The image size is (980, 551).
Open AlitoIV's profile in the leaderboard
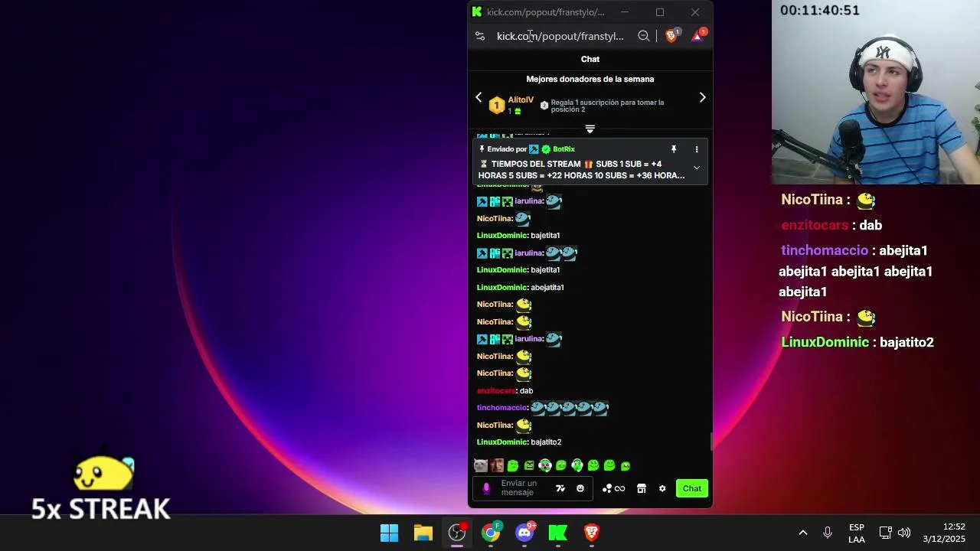click(521, 100)
